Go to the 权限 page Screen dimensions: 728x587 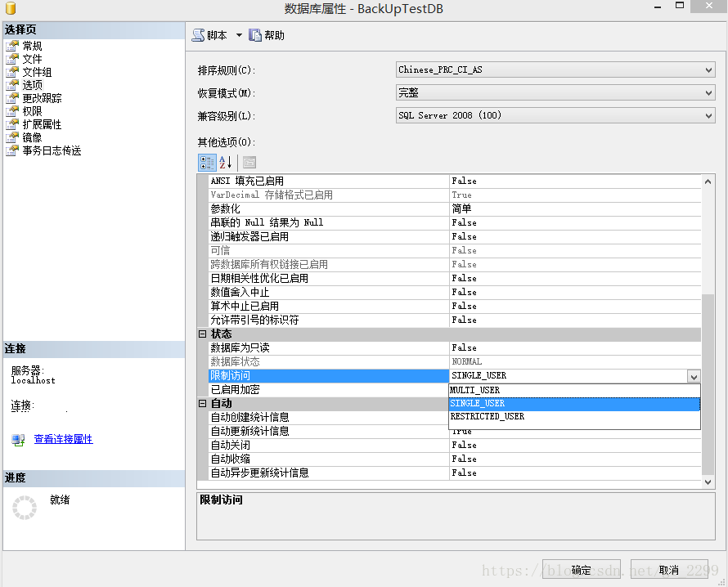pyautogui.click(x=32, y=112)
